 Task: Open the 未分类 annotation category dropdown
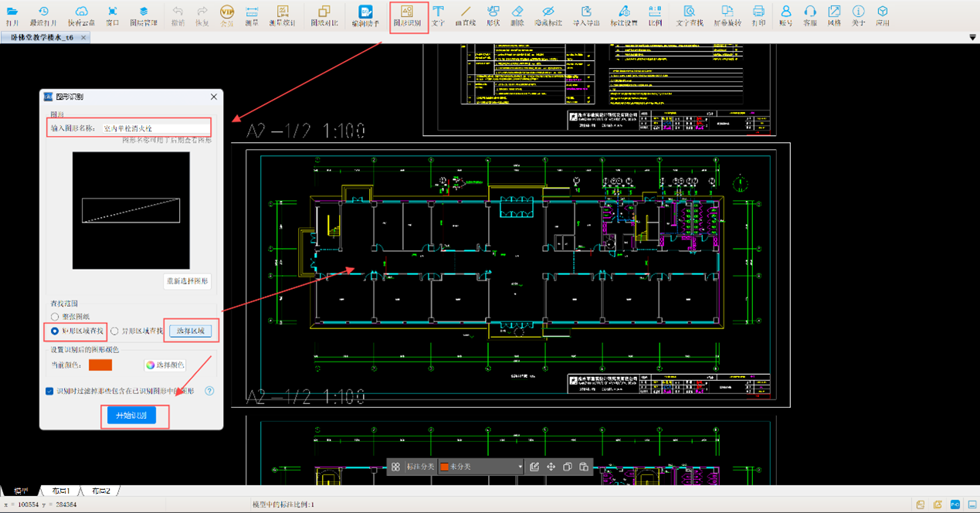point(480,467)
